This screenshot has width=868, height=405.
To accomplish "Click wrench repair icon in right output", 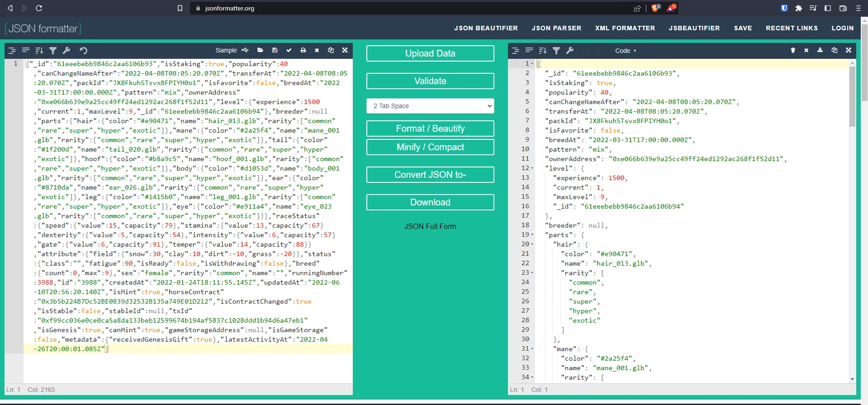I will click(x=570, y=51).
